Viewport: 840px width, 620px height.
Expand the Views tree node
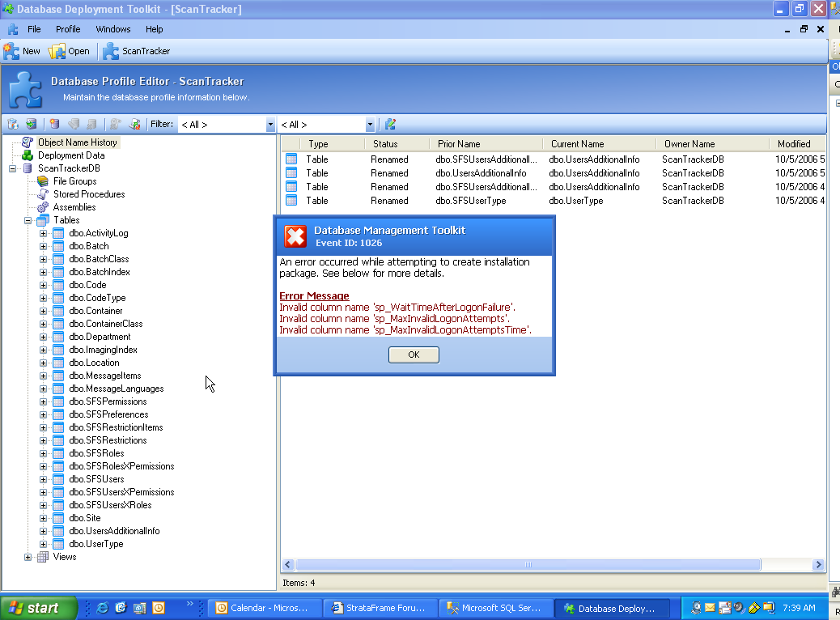tap(28, 557)
